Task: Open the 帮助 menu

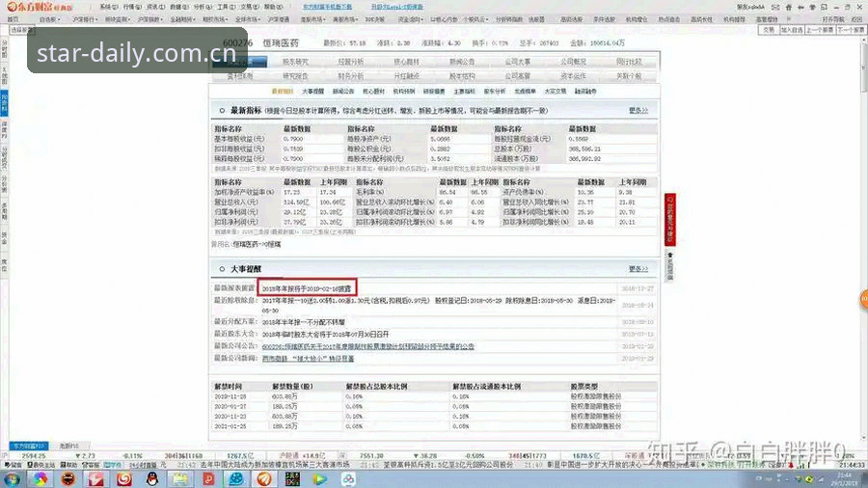Action: (273, 7)
